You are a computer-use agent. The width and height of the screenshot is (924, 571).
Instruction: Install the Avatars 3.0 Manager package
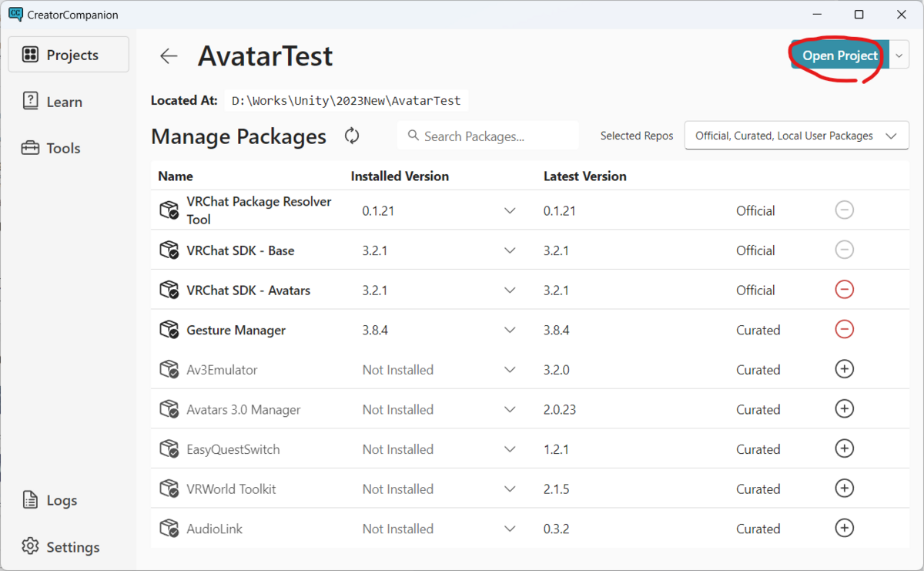click(844, 409)
